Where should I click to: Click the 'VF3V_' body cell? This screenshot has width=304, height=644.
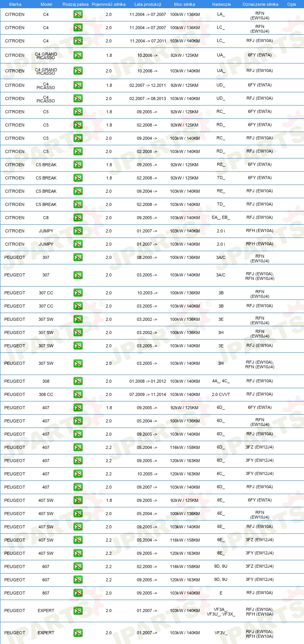click(221, 633)
